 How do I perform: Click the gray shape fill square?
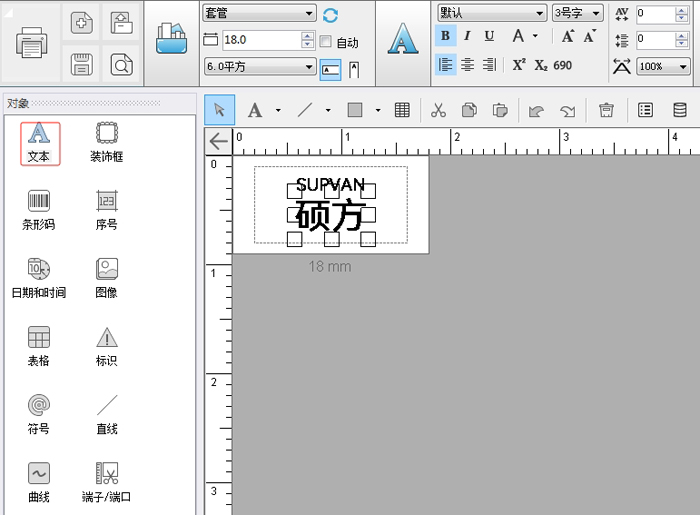point(354,110)
